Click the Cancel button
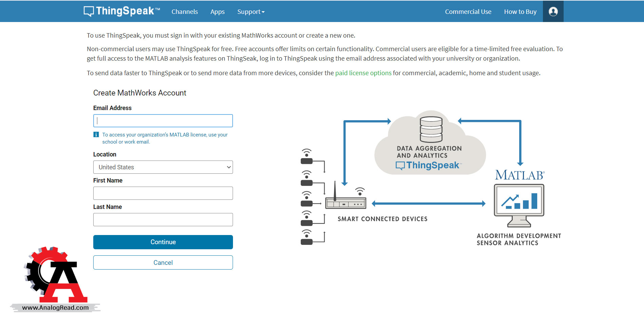644x318 pixels. click(x=163, y=262)
